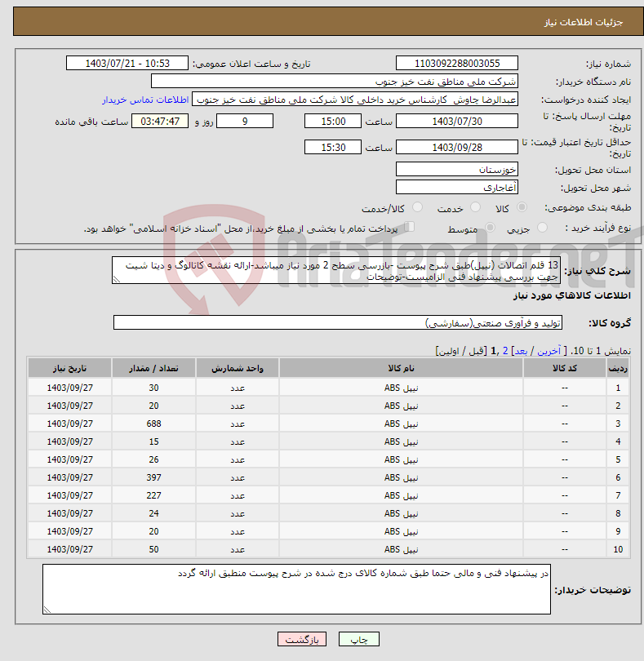644x661 pixels.
Task: Click the چاپ print button
Action: 359,639
